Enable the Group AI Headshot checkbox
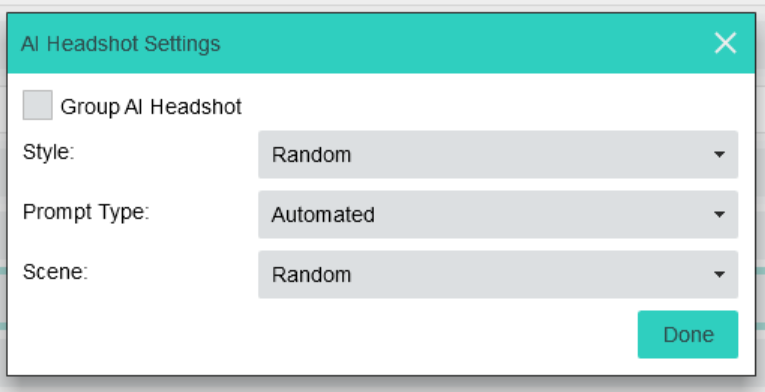 [38, 105]
